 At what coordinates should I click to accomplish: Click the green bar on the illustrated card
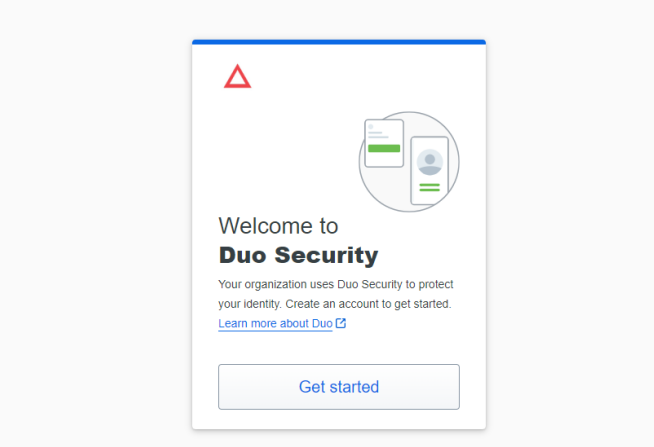pyautogui.click(x=384, y=148)
